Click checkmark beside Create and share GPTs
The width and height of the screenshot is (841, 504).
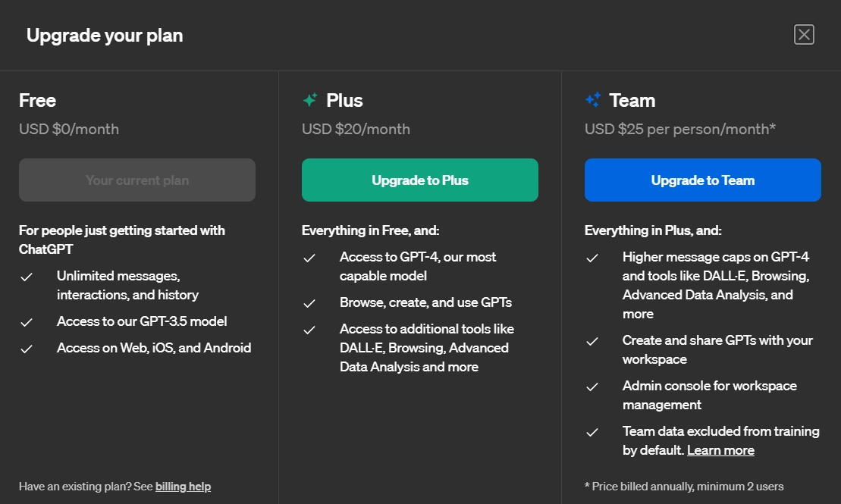(592, 342)
